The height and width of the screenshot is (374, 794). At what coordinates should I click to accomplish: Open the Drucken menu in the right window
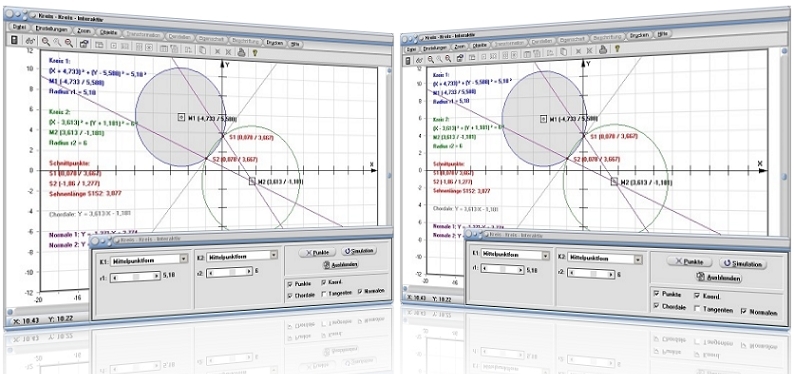point(639,35)
